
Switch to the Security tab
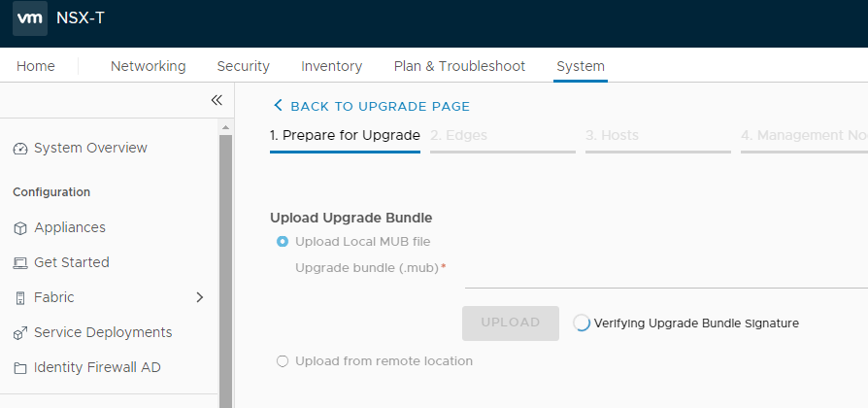[243, 66]
